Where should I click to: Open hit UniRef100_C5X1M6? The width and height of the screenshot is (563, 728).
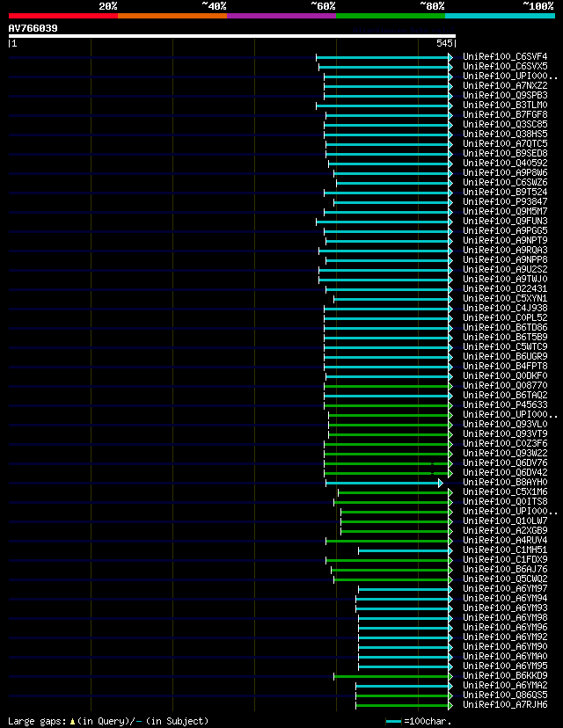505,492
